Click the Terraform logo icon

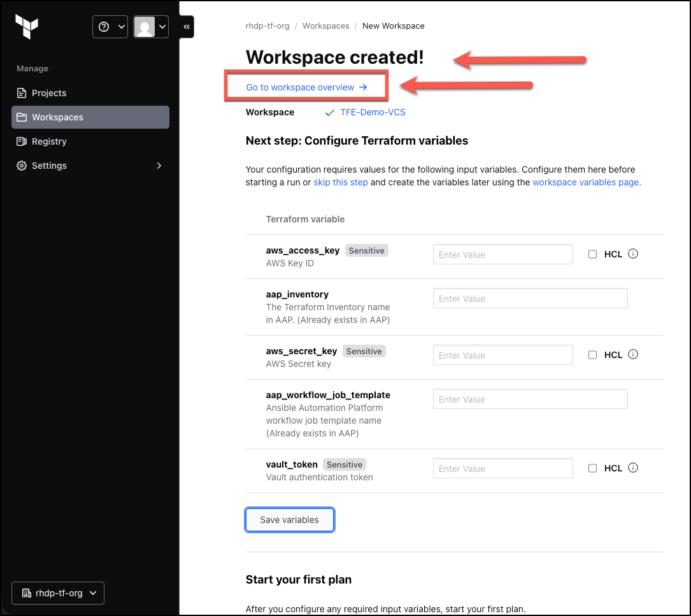[x=27, y=27]
